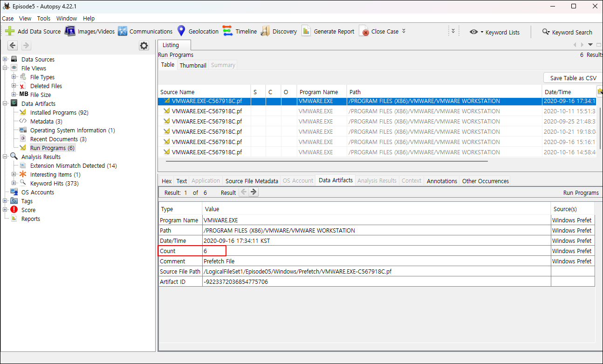The width and height of the screenshot is (603, 364).
Task: Open the Keyword Lists dropdown arrow
Action: tap(482, 32)
